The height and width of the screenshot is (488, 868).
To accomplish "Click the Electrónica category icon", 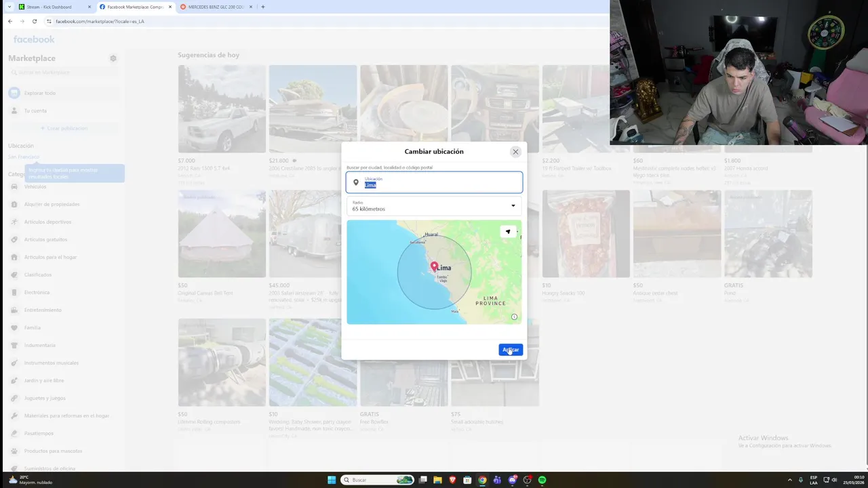I will pos(14,292).
